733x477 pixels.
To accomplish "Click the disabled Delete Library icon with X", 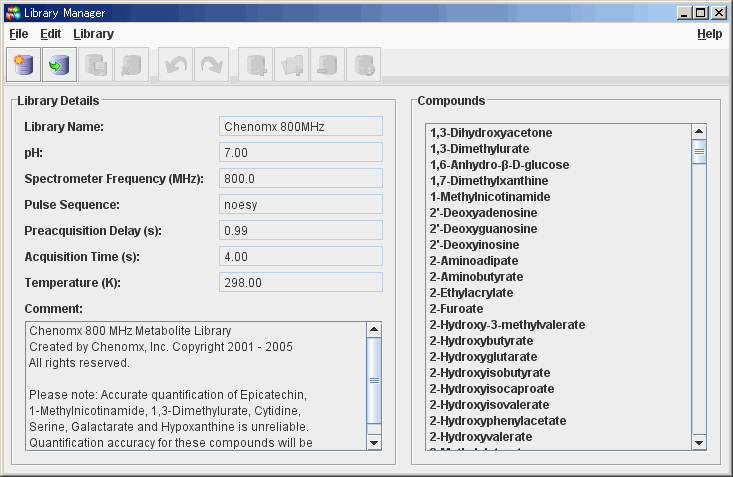I will (x=131, y=65).
